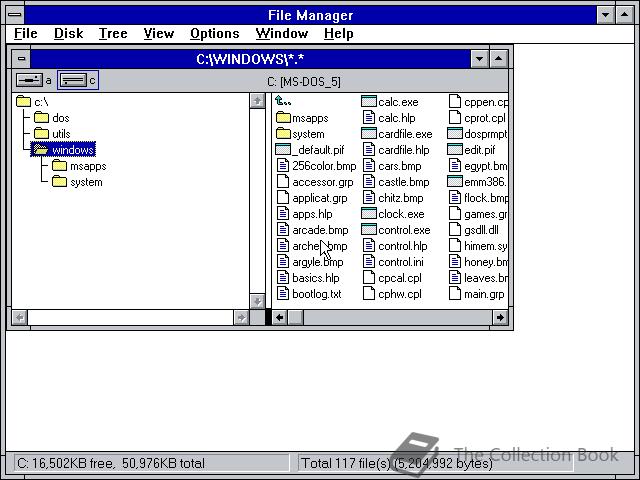Image resolution: width=640 pixels, height=480 pixels.
Task: Open the View menu
Action: click(159, 33)
